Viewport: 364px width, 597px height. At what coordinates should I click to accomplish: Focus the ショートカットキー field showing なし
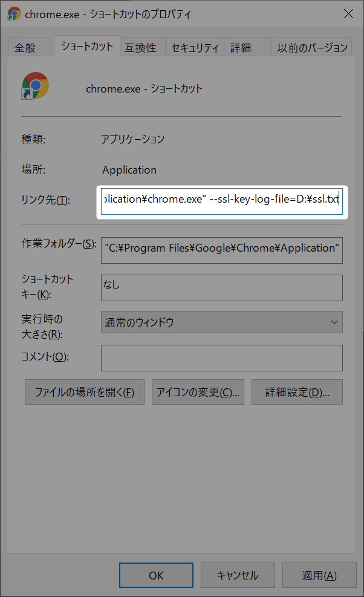(x=221, y=288)
